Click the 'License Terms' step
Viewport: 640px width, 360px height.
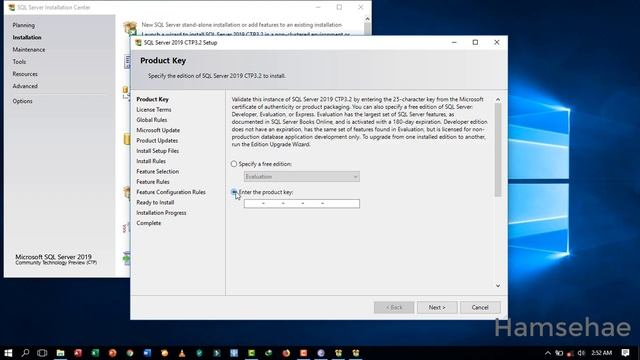point(154,110)
